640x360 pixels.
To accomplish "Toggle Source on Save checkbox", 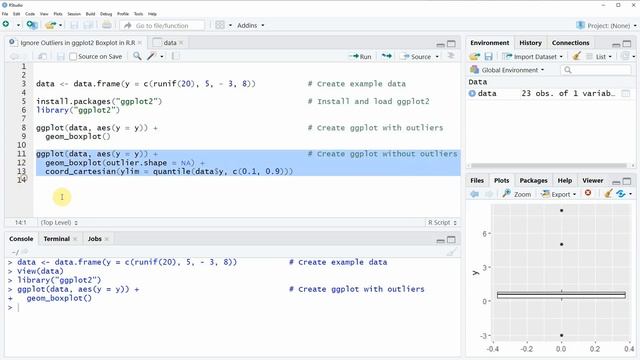I will pyautogui.click(x=73, y=56).
